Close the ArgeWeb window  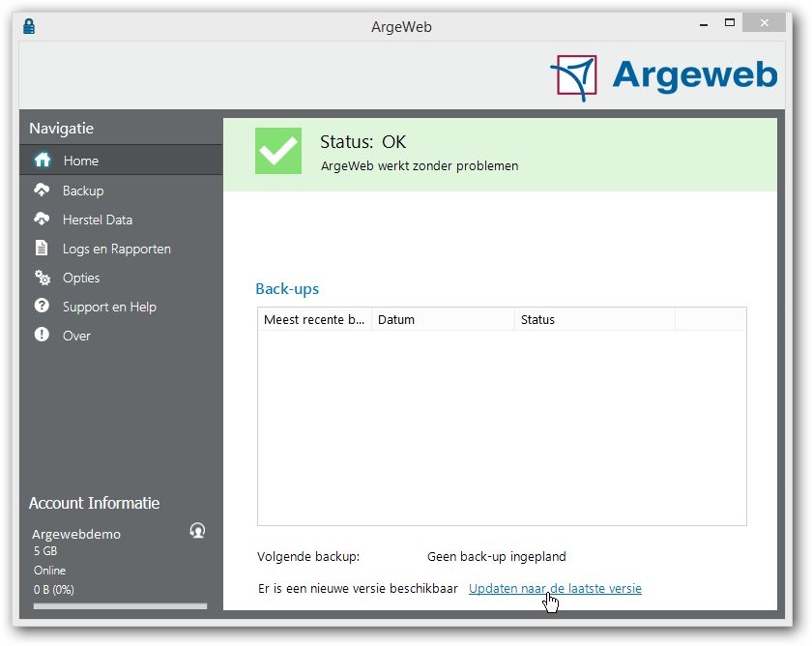pos(764,23)
